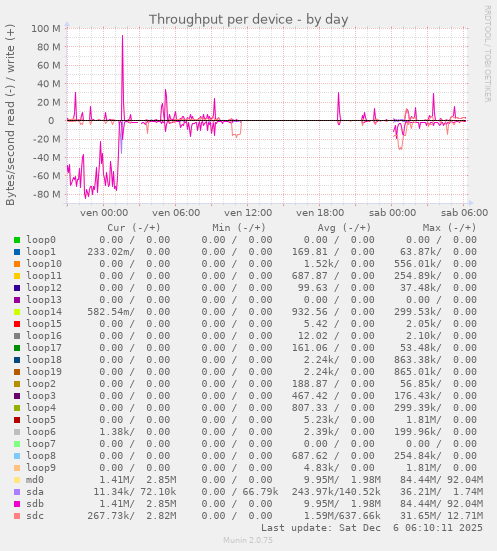Click the loop12 average read value 99.63

click(312, 288)
